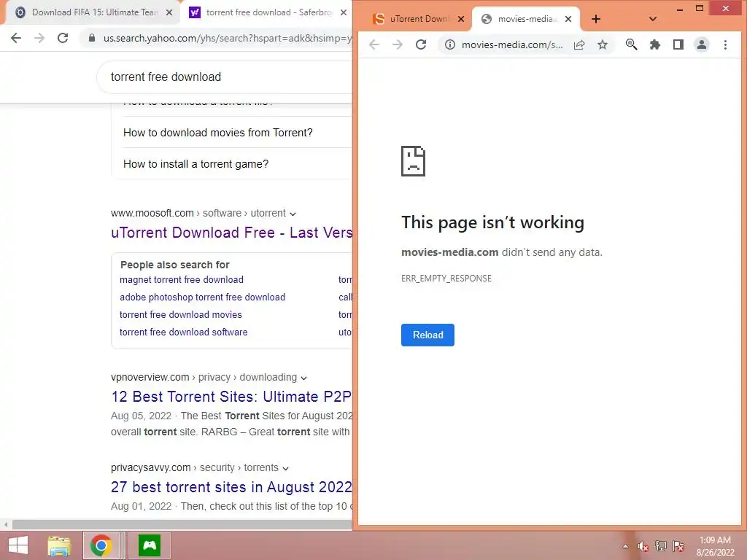Click the People also search for heading
The height and width of the screenshot is (560, 747).
click(x=175, y=265)
